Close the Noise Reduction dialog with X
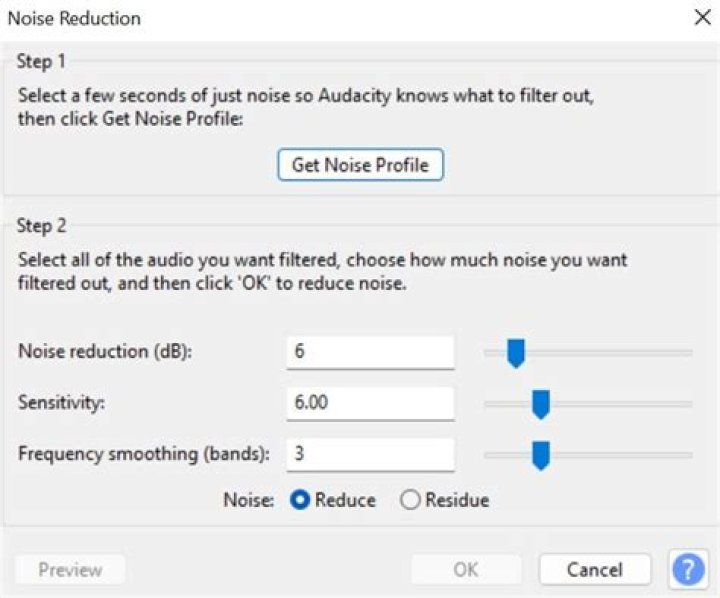This screenshot has width=720, height=598. pyautogui.click(x=702, y=18)
